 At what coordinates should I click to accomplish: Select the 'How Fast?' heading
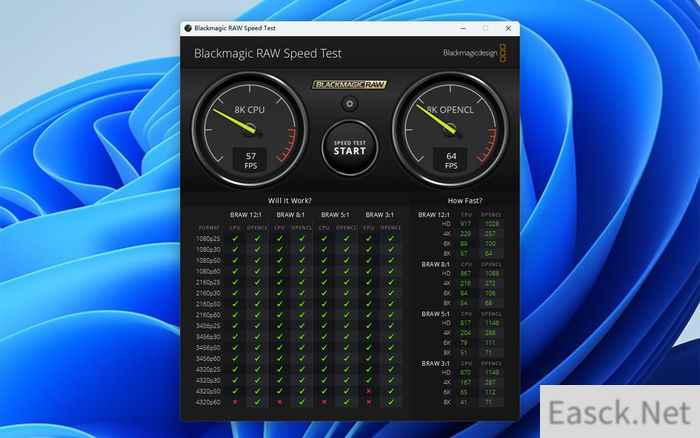point(465,201)
